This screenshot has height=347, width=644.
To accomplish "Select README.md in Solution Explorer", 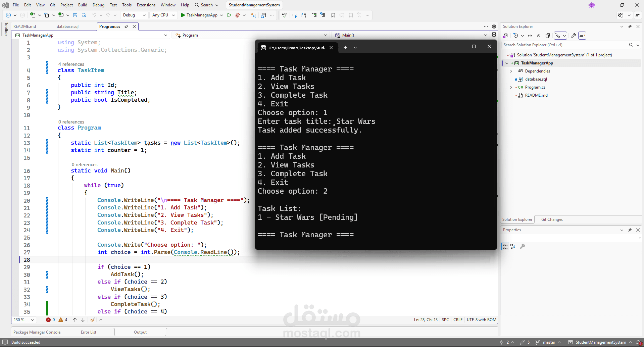I will click(x=536, y=95).
